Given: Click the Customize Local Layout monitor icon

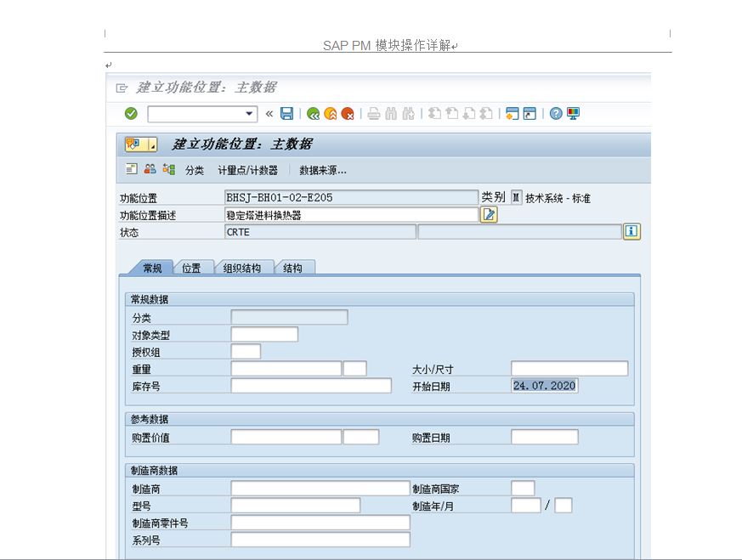Looking at the screenshot, I should tap(573, 114).
